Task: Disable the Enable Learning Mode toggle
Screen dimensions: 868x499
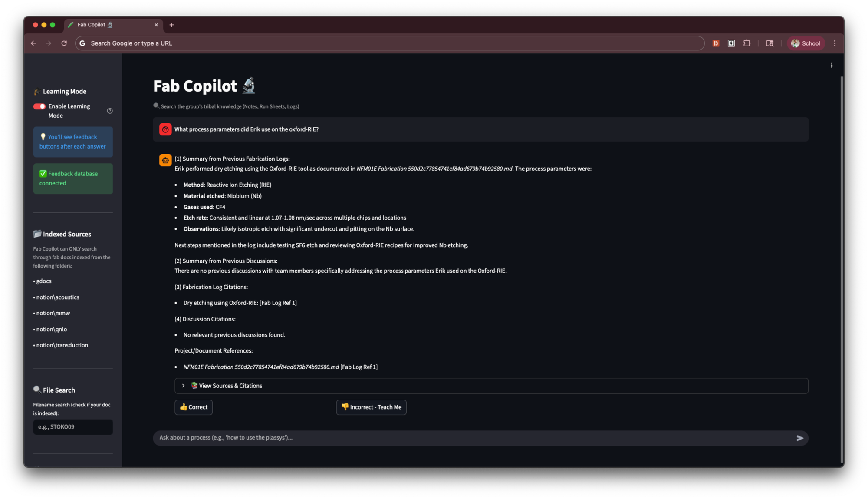Action: click(39, 106)
